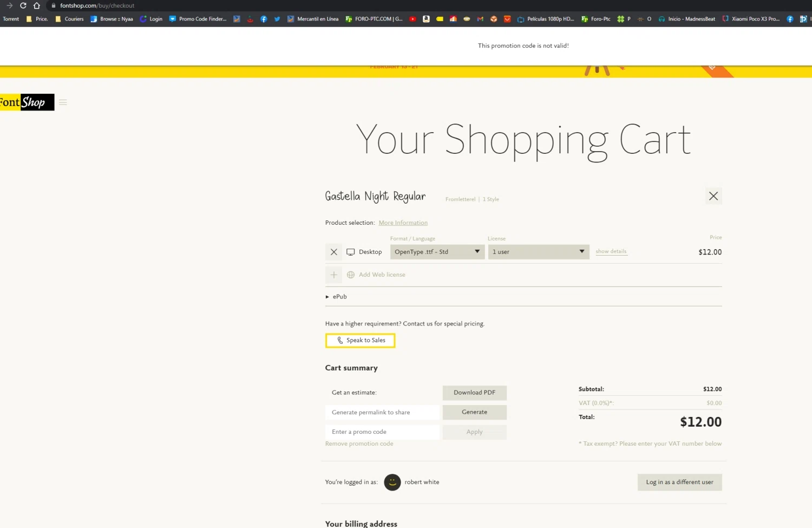The height and width of the screenshot is (528, 812).
Task: Open the Format / Language OpenType dropdown
Action: 437,252
